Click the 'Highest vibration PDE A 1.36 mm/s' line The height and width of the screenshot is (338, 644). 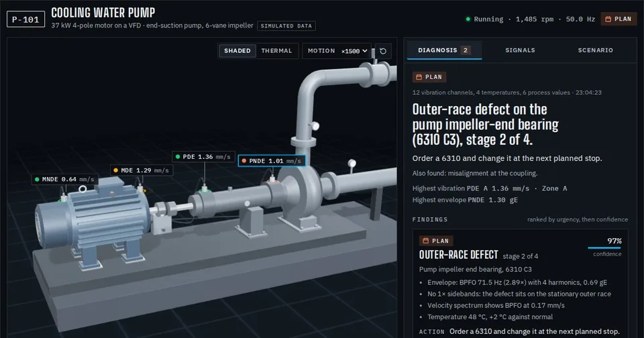click(490, 188)
